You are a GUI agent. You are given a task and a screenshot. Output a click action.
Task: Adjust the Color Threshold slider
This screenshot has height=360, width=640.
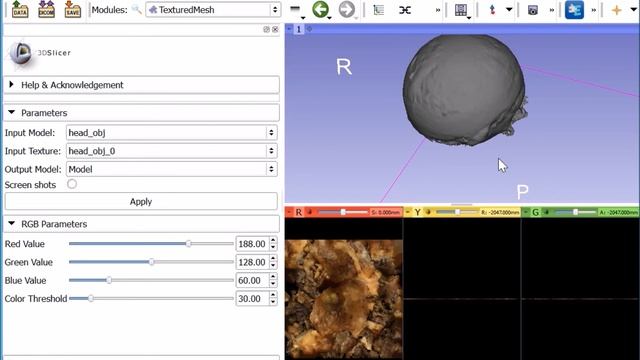coord(151,298)
